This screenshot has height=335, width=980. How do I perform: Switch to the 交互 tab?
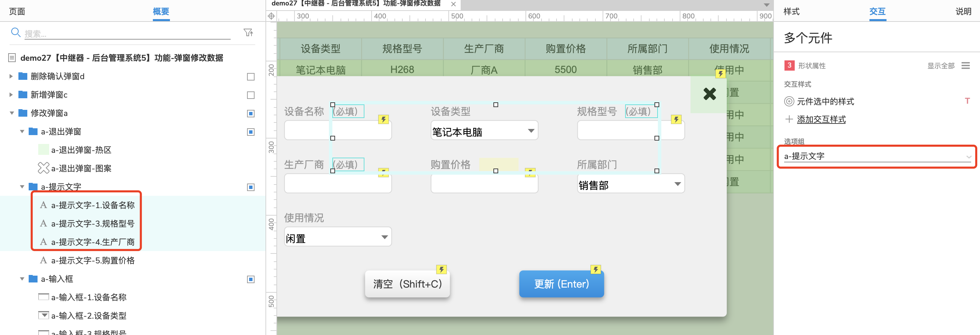click(877, 11)
